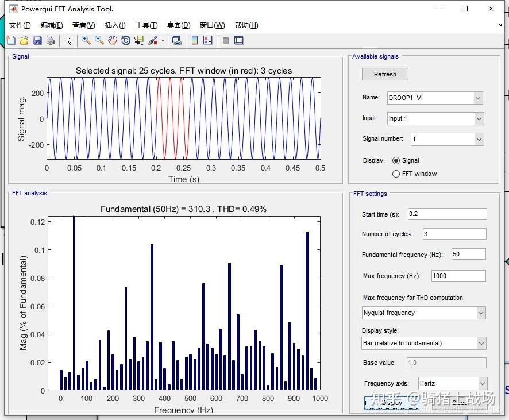Screen dimensions: 509x420
Task: Click the Print Figure icon
Action: (51, 40)
